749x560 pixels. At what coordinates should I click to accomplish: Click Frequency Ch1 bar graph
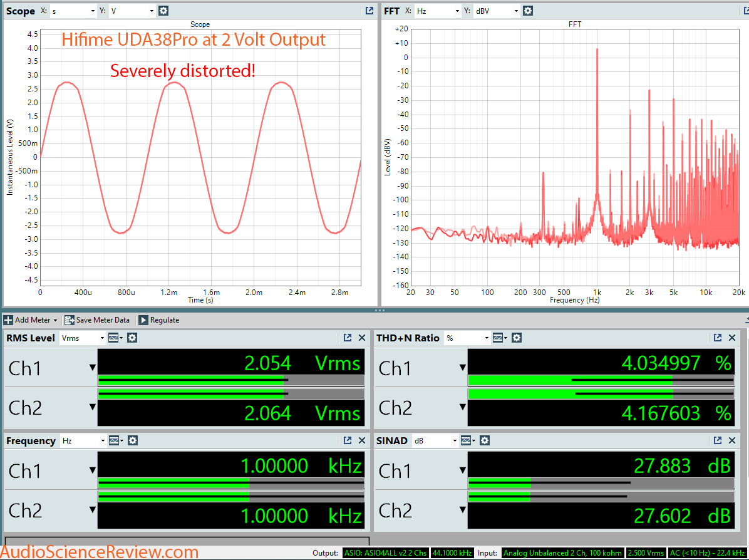230,483
